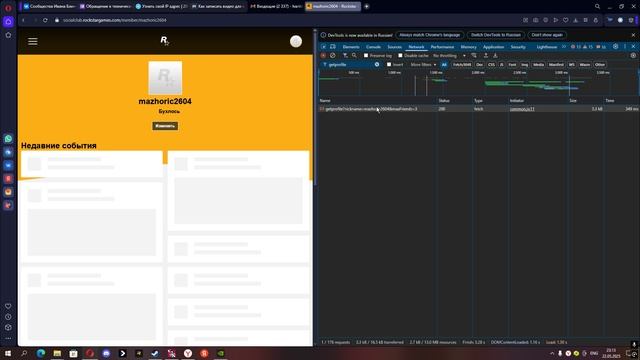Tick the Invert filter checkbox
This screenshot has height=360, width=640.
389,64
